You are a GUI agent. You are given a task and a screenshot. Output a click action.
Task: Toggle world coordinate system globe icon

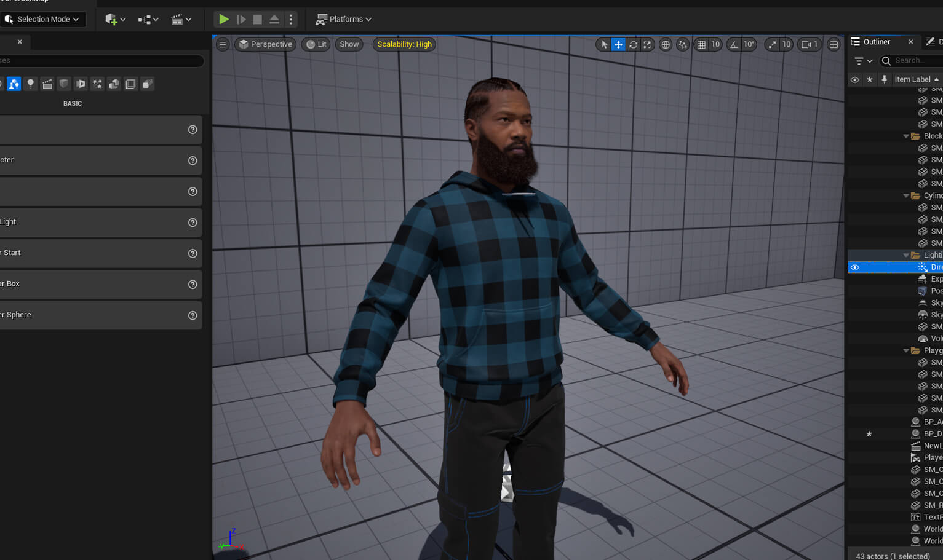point(666,44)
